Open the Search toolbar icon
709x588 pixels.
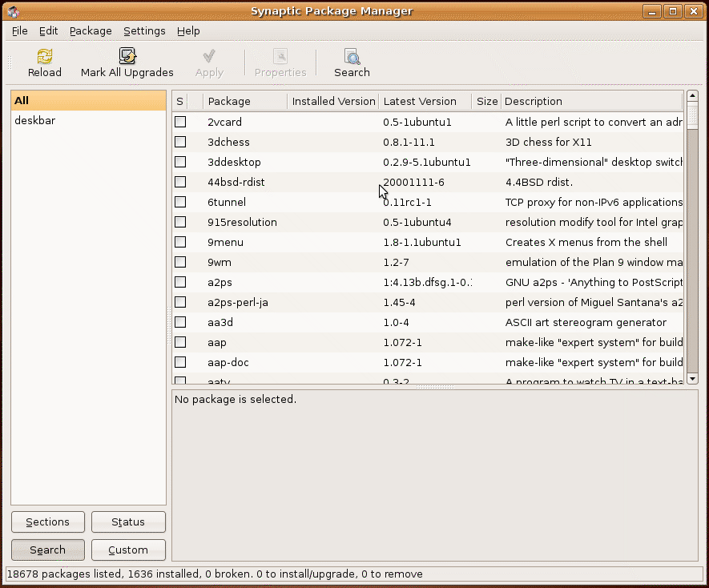pos(352,57)
